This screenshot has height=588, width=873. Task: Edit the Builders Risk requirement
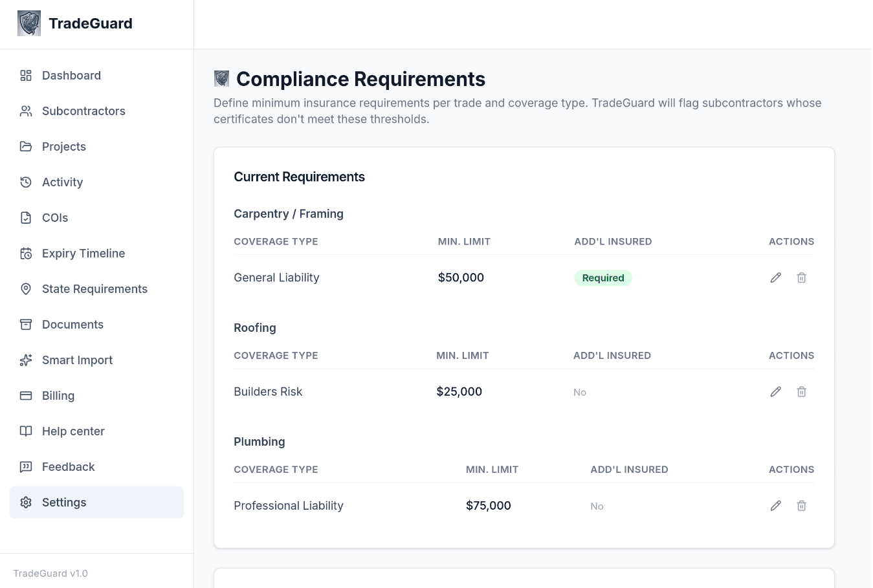(776, 391)
